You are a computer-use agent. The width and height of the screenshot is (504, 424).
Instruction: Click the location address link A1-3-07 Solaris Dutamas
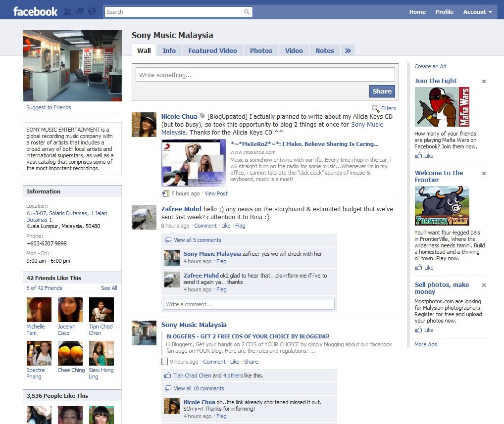(x=66, y=217)
